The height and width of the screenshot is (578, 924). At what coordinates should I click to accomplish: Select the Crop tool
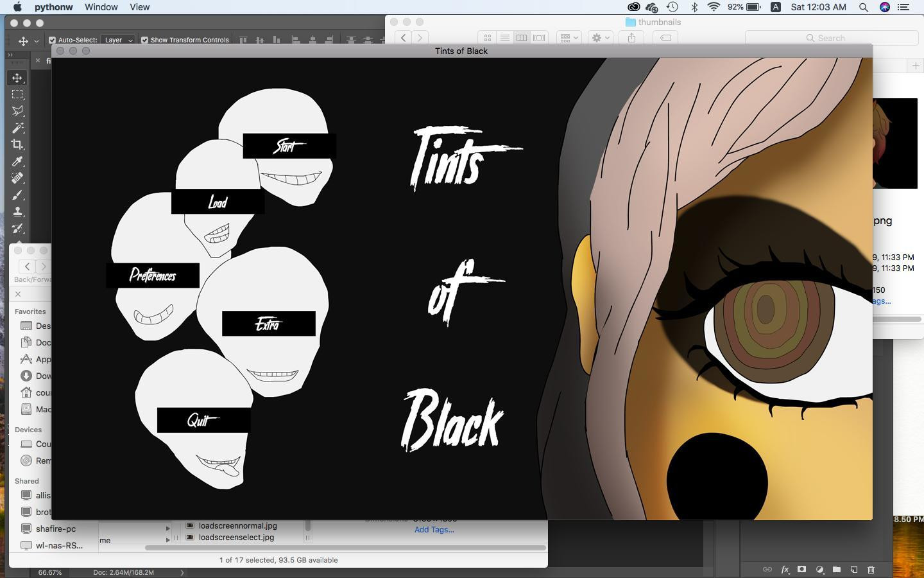tap(18, 144)
